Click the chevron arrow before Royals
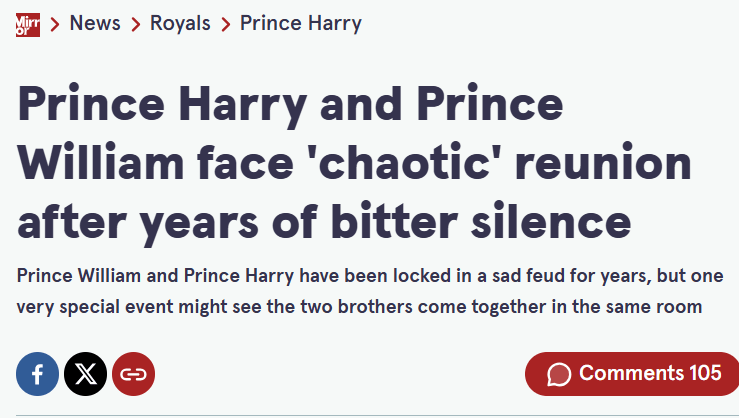This screenshot has height=418, width=739. pos(136,24)
